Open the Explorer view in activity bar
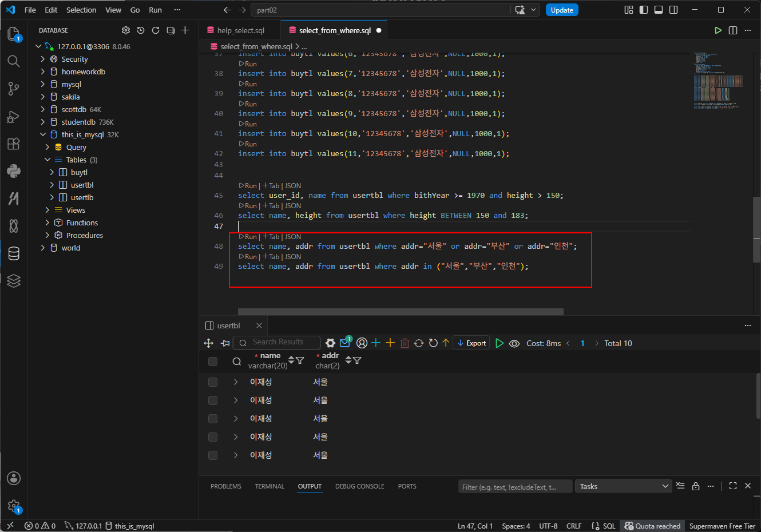Image resolution: width=761 pixels, height=532 pixels. coord(14,34)
